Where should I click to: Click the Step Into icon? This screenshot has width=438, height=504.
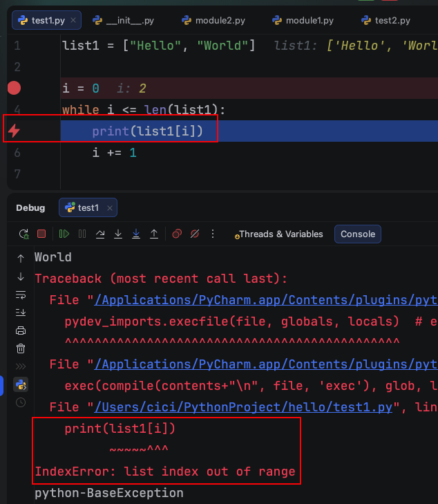[x=118, y=234]
